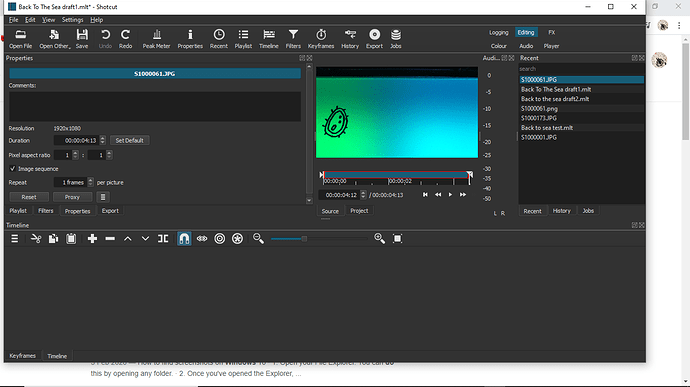Open the Filters panel from toolbar

click(293, 38)
